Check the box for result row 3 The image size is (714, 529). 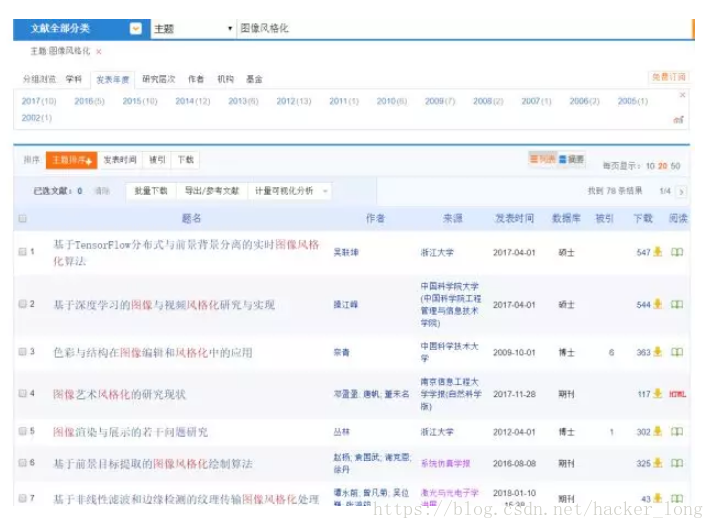[22, 351]
